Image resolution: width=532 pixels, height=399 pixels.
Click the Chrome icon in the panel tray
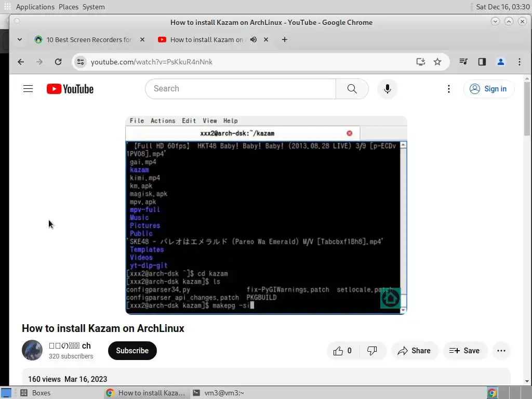pyautogui.click(x=492, y=393)
